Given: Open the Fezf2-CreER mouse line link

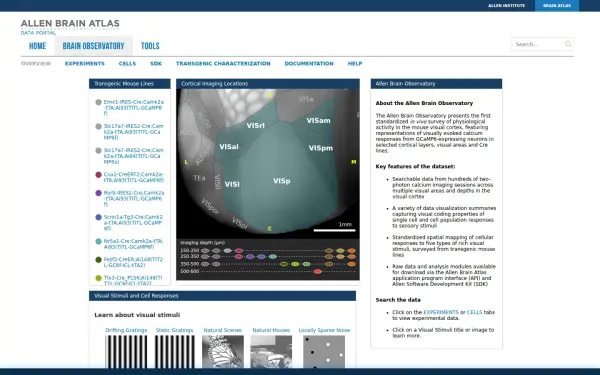Looking at the screenshot, I should click(133, 262).
